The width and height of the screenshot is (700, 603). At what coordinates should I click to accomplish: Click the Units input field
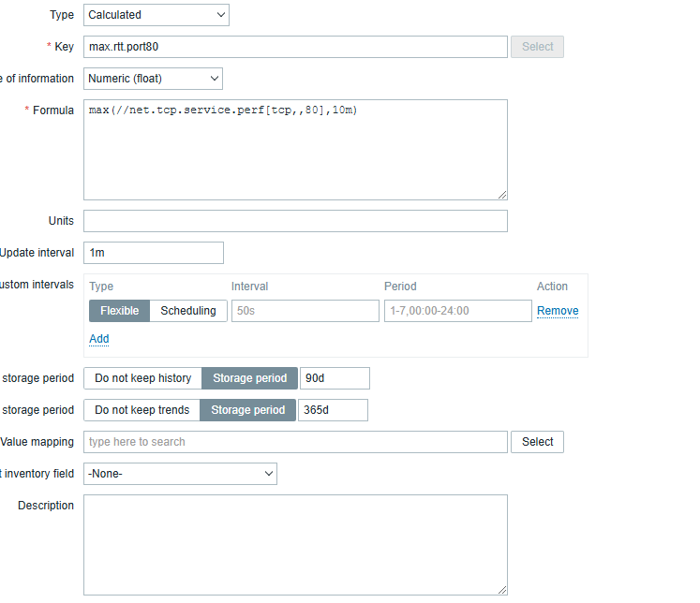tap(295, 221)
